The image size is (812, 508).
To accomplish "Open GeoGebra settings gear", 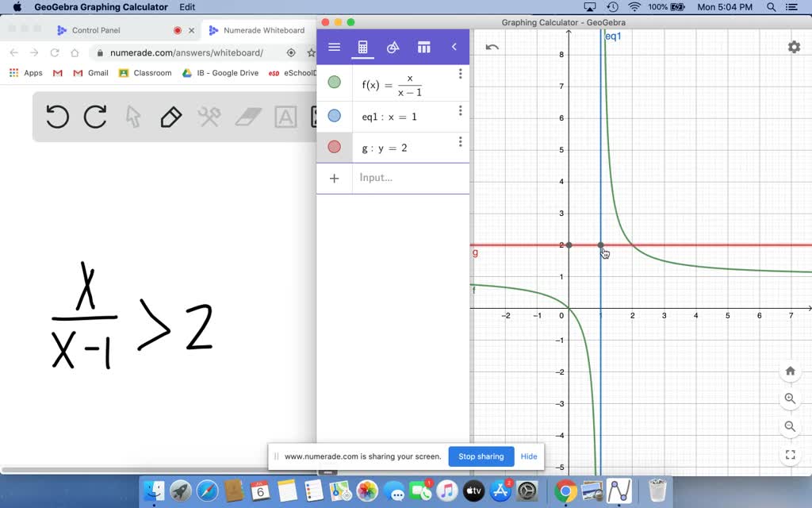I will [x=794, y=48].
